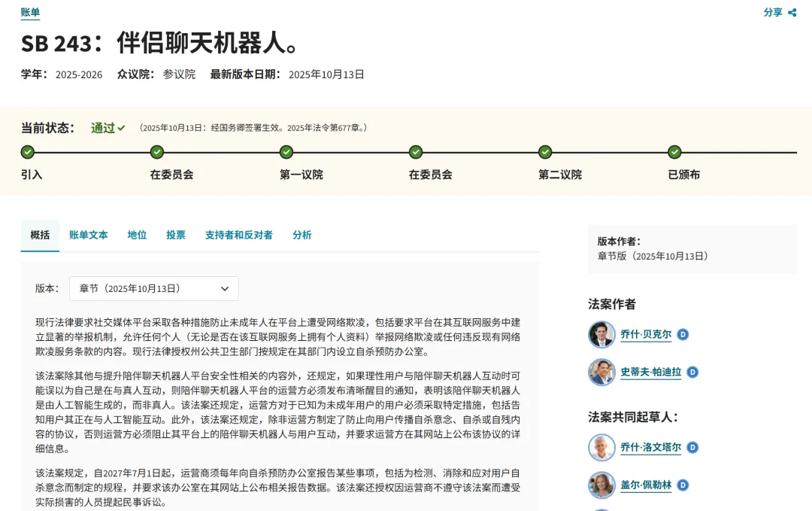This screenshot has width=812, height=511.
Task: Click the 分享 share text
Action: coord(773,13)
